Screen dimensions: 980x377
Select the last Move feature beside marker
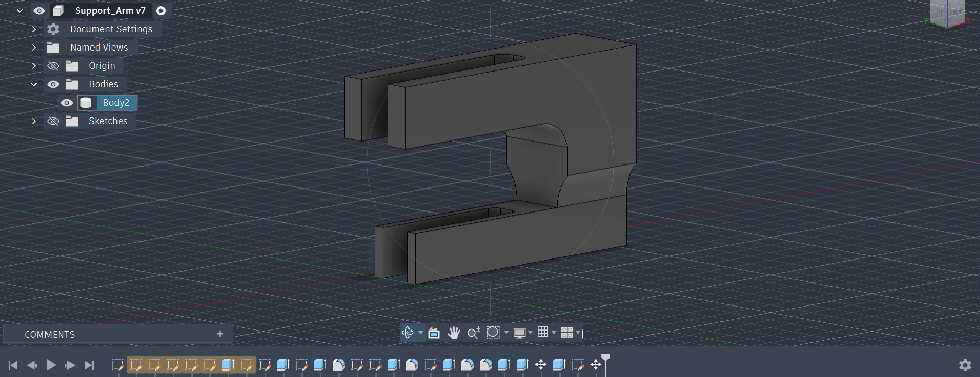coord(596,365)
